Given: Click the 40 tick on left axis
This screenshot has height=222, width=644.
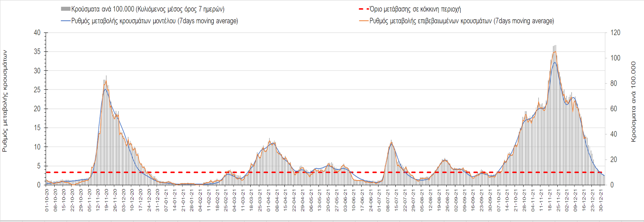Looking at the screenshot, I should click(x=36, y=33).
